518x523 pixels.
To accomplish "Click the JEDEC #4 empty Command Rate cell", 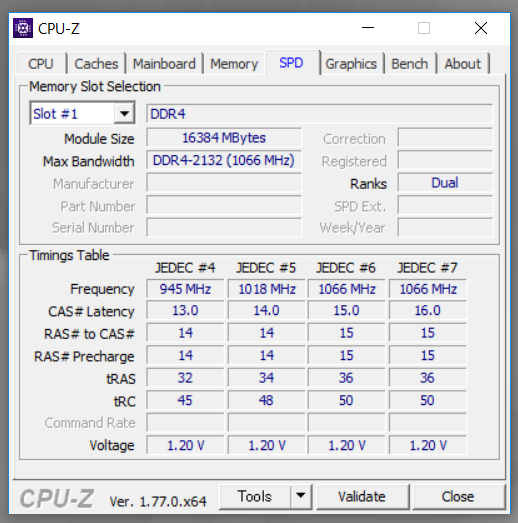I will 185,423.
